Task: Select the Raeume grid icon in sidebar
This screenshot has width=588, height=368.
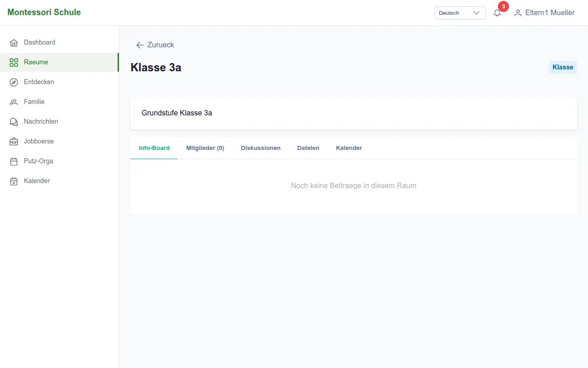Action: pos(14,62)
